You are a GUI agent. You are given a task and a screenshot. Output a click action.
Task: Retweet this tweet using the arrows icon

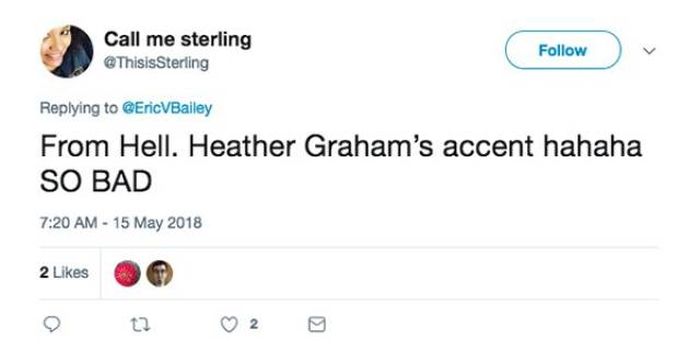140,325
